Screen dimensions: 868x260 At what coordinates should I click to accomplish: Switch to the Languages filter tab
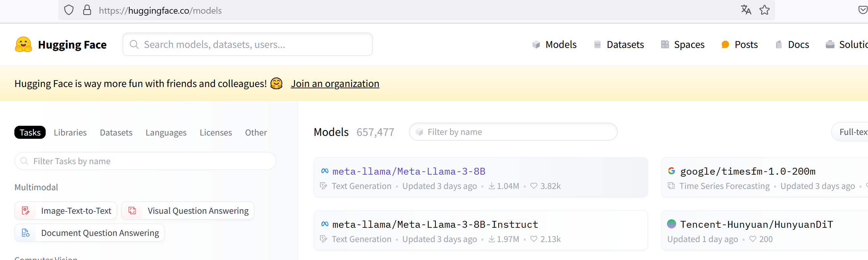click(166, 132)
